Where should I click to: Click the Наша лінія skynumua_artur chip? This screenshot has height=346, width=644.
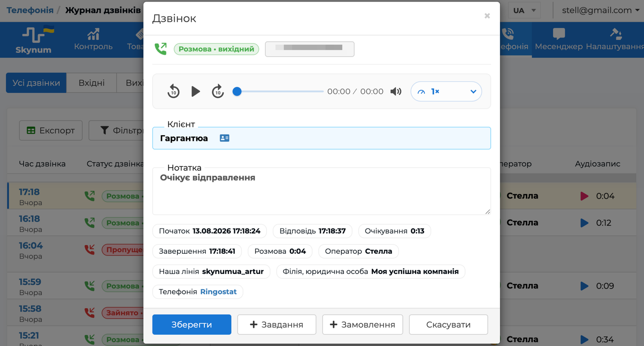point(211,271)
